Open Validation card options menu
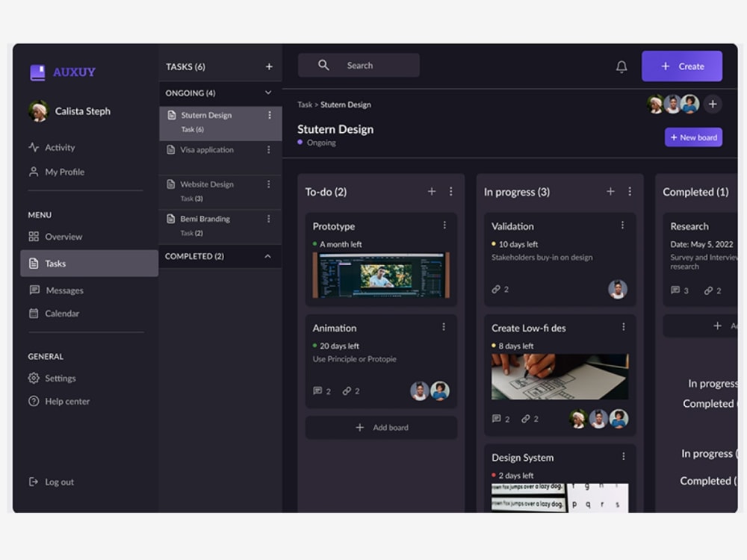 (x=622, y=225)
